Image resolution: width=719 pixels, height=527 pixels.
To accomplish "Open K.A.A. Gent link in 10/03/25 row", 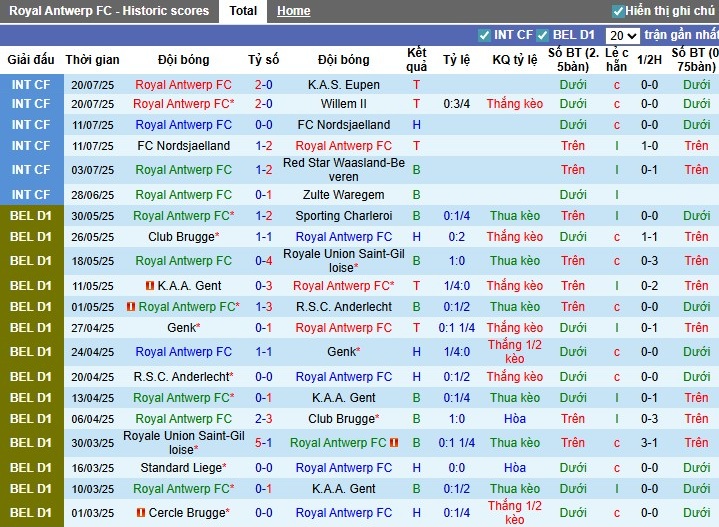I will (343, 488).
